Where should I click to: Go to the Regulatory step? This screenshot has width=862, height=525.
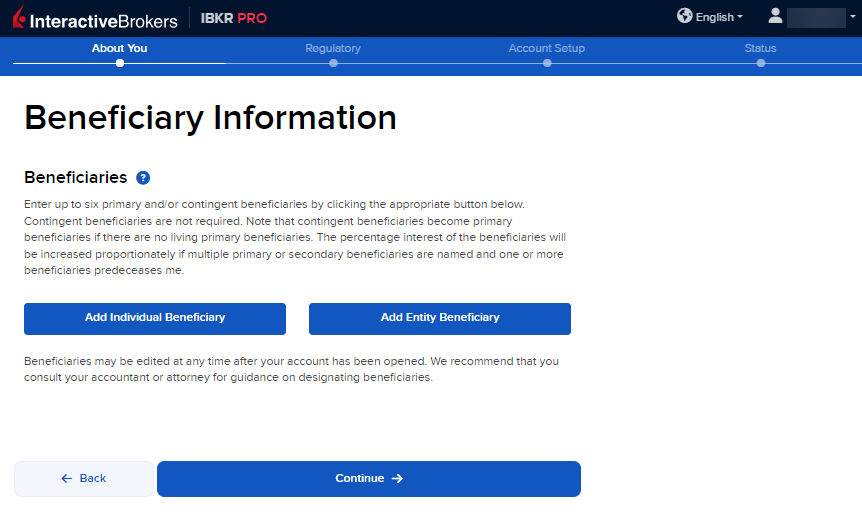(333, 48)
